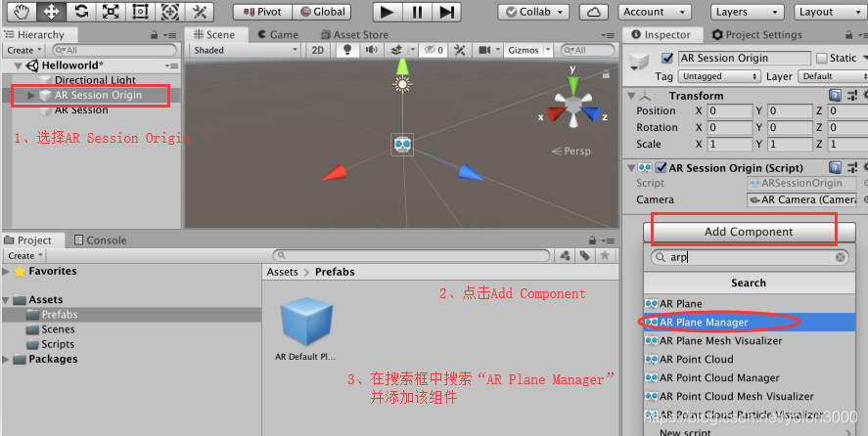Open the Hierarchy Create dropdown
This screenshot has height=436, width=868.
pos(23,50)
